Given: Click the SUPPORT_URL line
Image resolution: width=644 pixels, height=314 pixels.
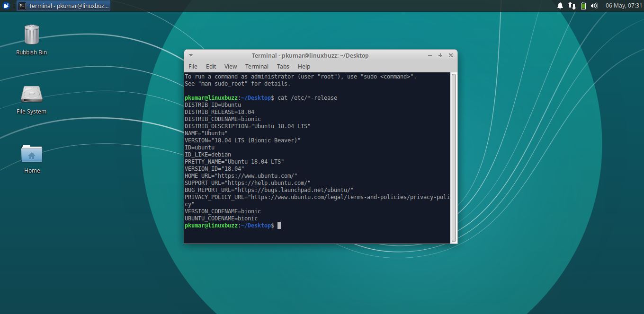Looking at the screenshot, I should (x=248, y=183).
